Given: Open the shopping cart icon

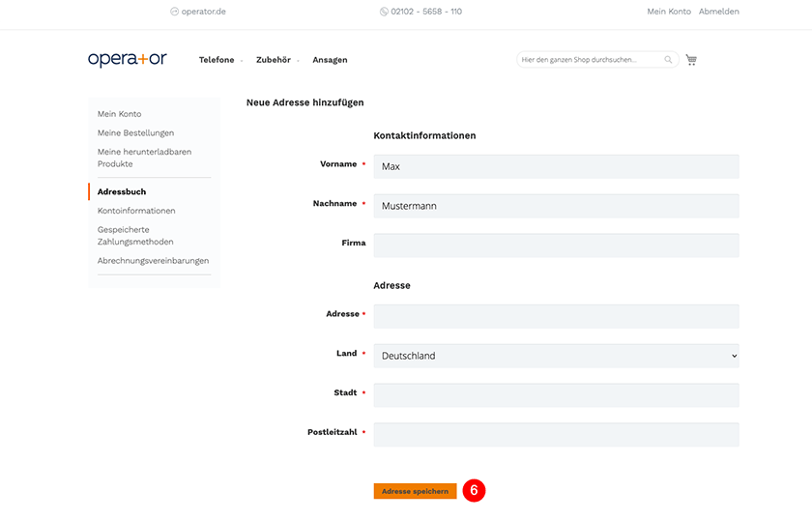Looking at the screenshot, I should point(691,60).
